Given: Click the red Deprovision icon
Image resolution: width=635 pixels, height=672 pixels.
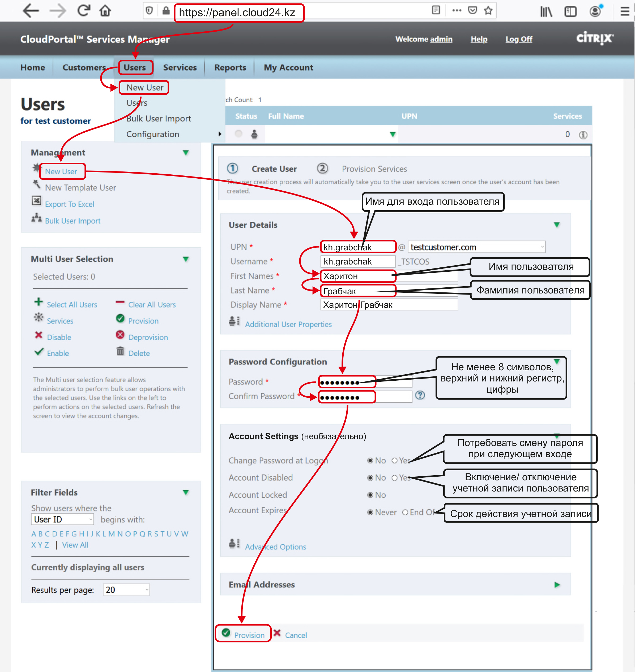Looking at the screenshot, I should coord(120,335).
